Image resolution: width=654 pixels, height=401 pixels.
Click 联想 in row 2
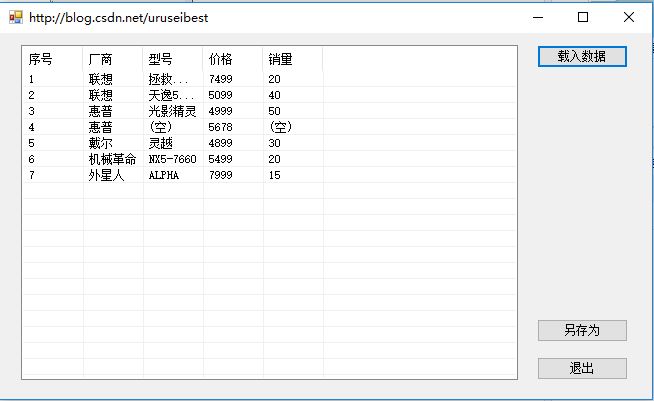[101, 95]
